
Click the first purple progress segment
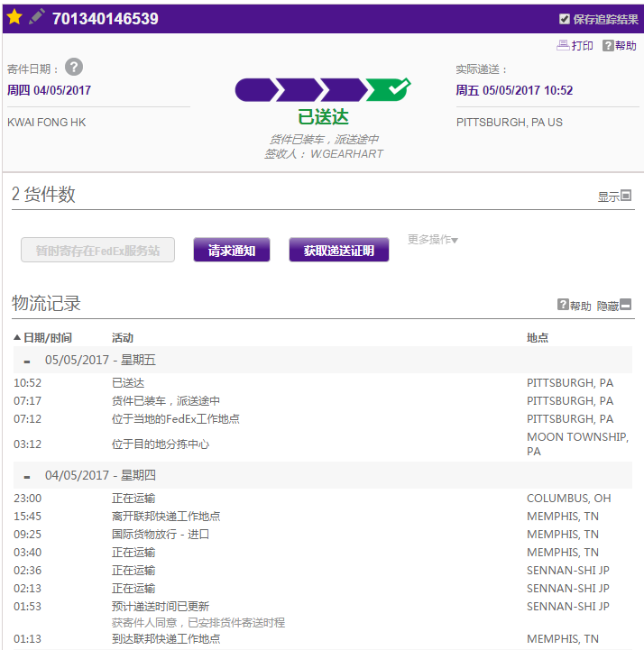[256, 90]
